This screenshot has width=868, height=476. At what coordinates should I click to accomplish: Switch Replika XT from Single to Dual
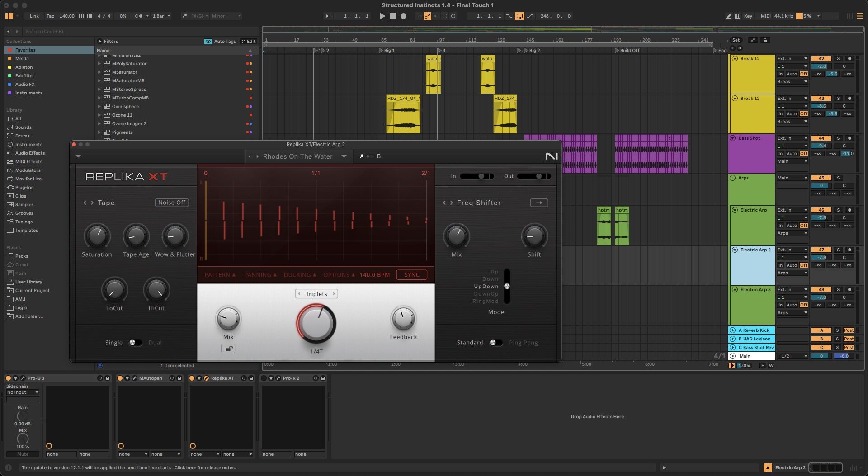tap(137, 343)
